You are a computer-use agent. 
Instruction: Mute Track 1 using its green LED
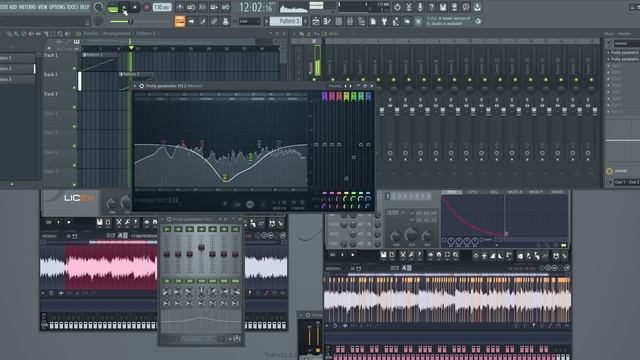(x=74, y=68)
